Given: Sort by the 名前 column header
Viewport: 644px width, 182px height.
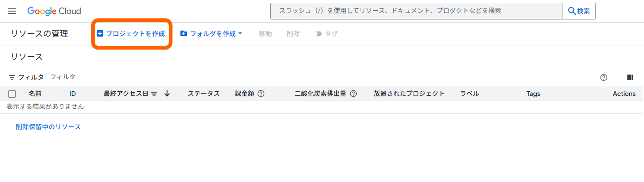Looking at the screenshot, I should tap(35, 94).
